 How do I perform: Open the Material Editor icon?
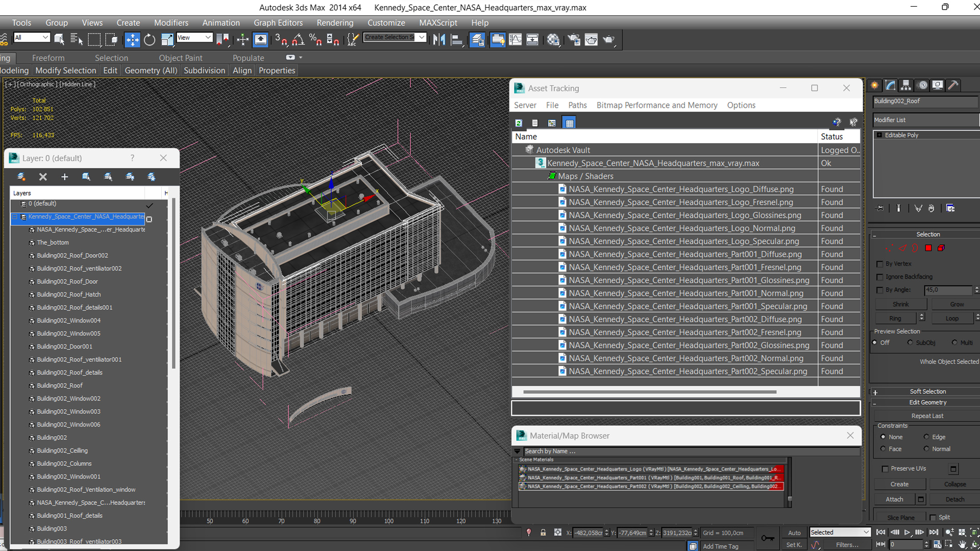553,39
